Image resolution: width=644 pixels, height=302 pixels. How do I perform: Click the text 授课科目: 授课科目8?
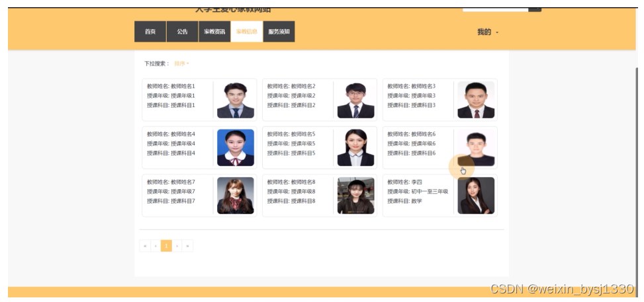pos(291,201)
